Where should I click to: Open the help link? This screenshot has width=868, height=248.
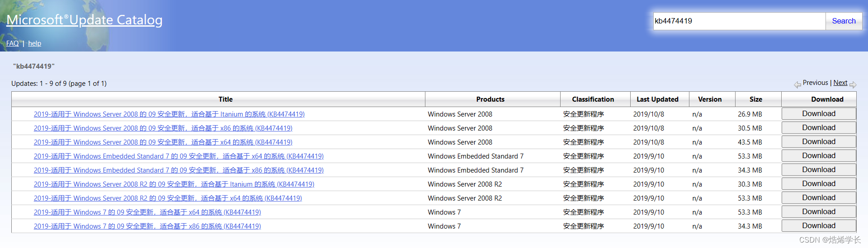click(x=34, y=43)
